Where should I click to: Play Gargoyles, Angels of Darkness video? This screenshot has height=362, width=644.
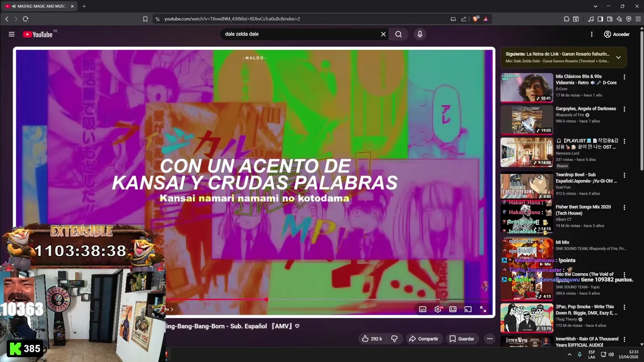tap(526, 120)
